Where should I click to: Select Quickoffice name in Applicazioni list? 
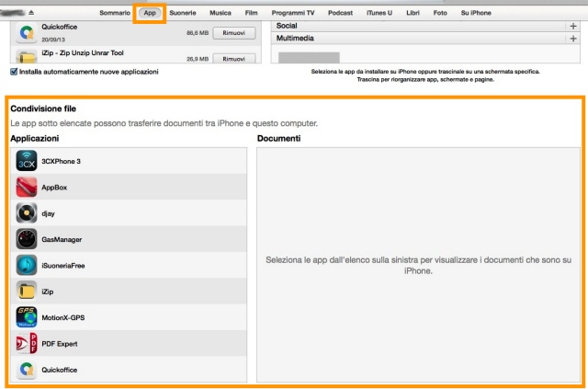pyautogui.click(x=59, y=370)
